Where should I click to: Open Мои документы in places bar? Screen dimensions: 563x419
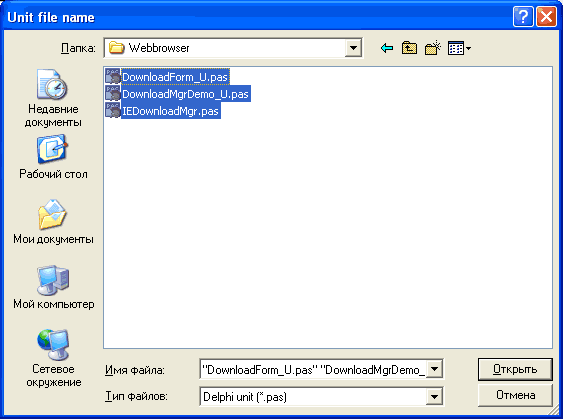[x=53, y=222]
